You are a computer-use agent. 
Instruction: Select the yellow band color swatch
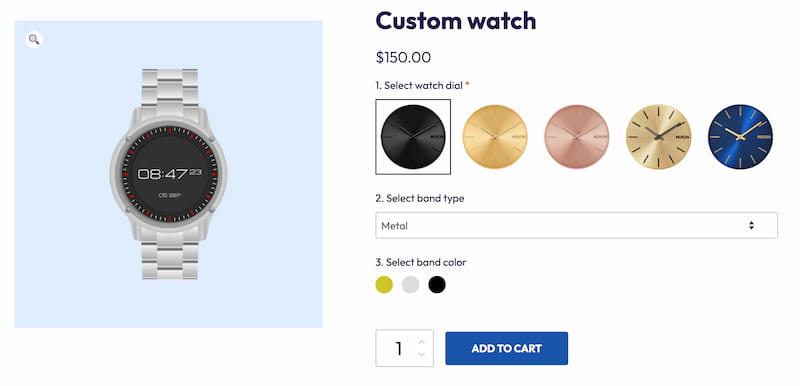384,285
